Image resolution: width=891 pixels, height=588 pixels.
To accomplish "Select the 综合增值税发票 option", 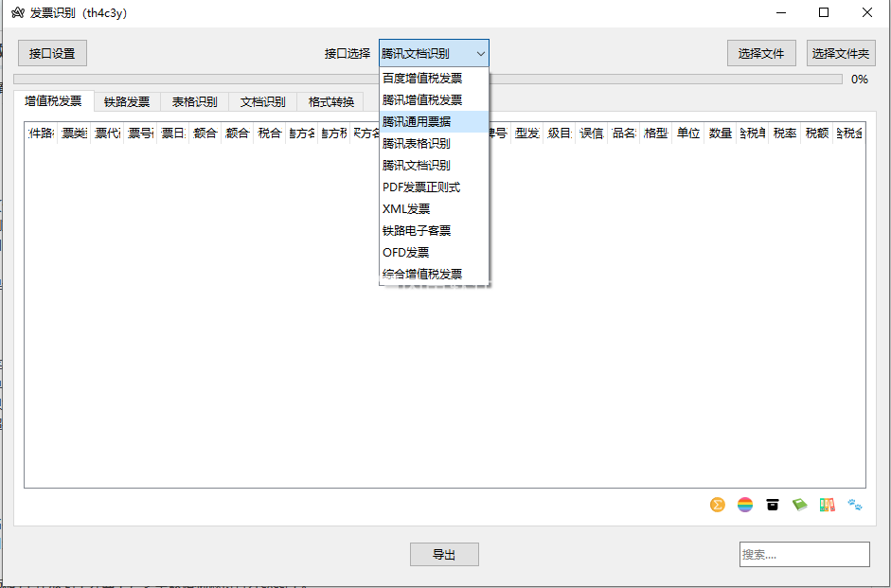I will point(434,274).
